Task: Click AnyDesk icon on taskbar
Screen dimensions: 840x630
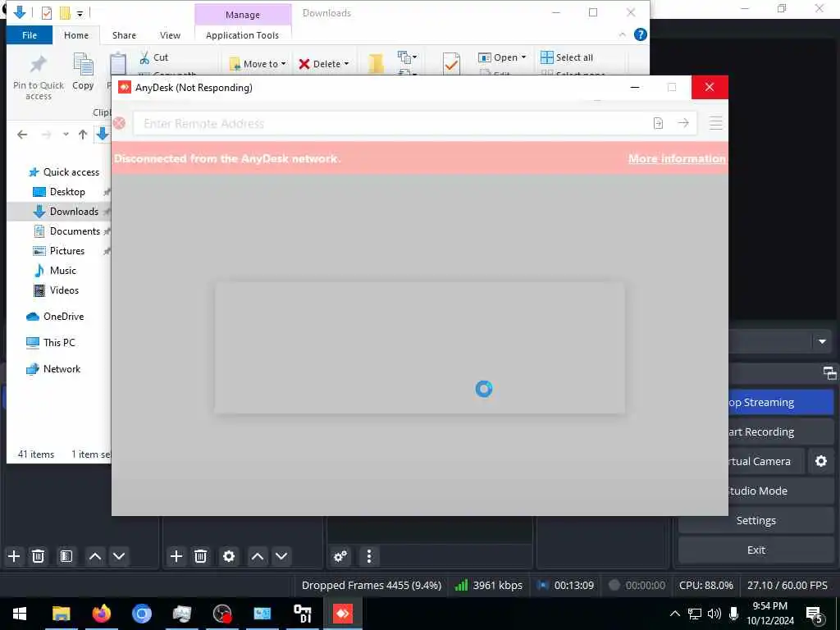Action: (x=343, y=614)
